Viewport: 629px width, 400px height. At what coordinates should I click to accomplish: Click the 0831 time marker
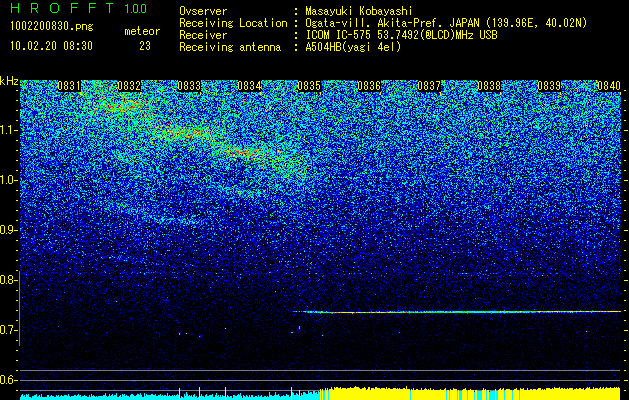tap(69, 86)
